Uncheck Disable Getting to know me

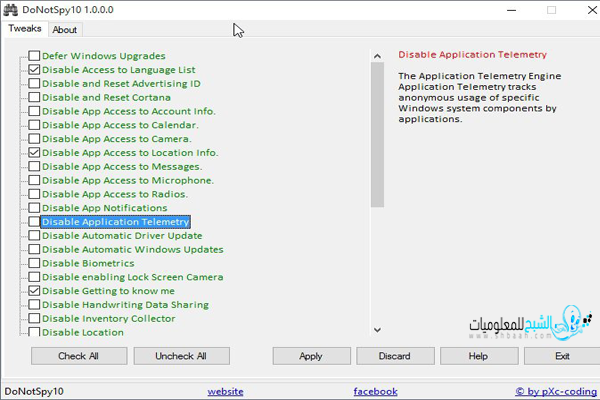tap(34, 291)
